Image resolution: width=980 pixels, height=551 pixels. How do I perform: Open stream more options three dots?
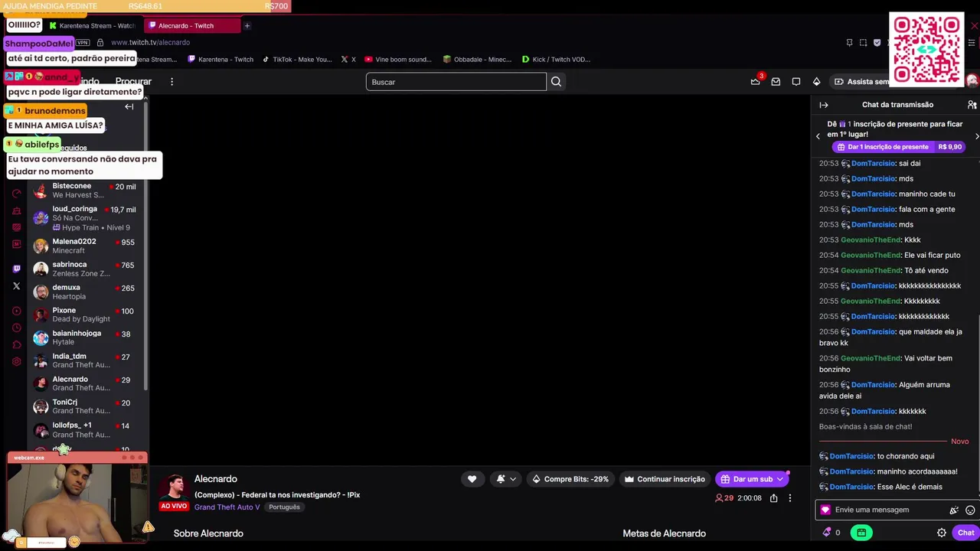point(790,498)
